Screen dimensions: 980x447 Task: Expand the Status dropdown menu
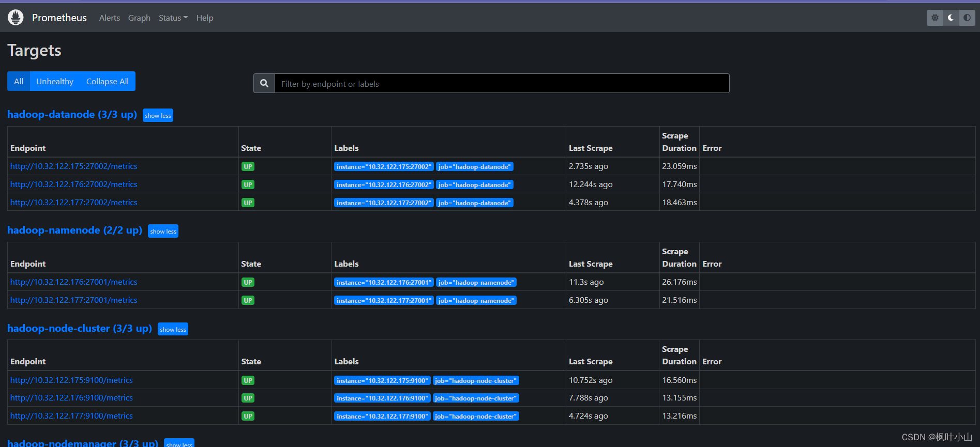click(x=173, y=18)
